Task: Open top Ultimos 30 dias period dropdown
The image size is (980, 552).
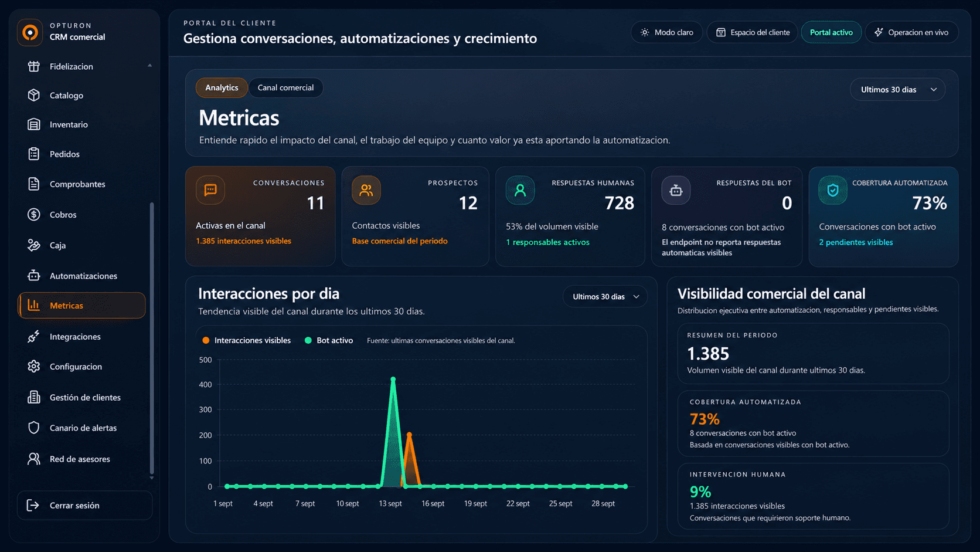Action: click(x=898, y=90)
